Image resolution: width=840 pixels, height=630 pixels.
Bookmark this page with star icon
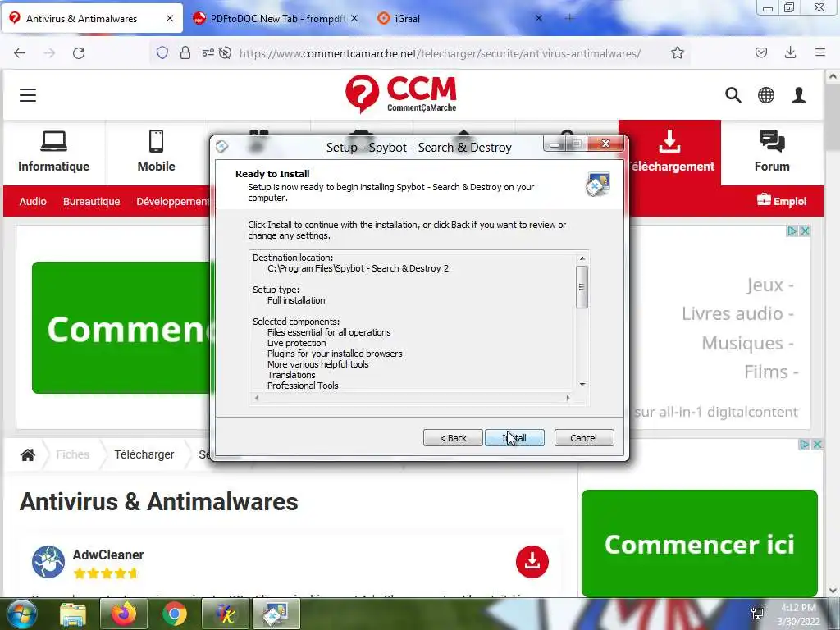point(677,52)
